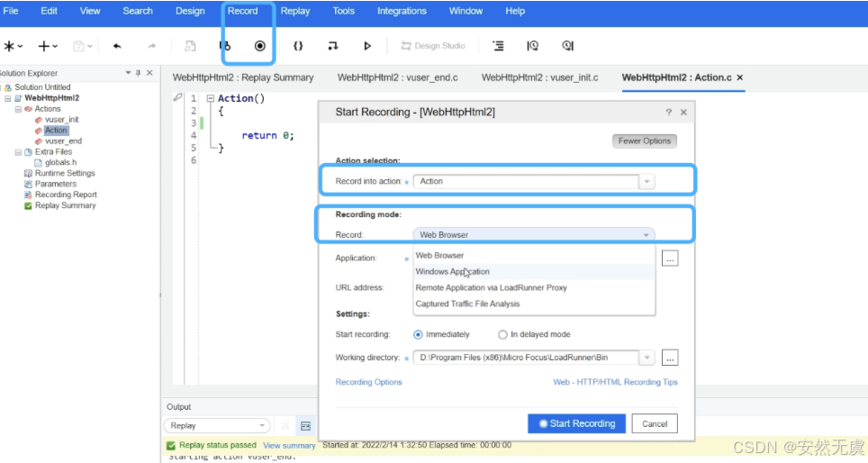Open the File menu

(11, 11)
